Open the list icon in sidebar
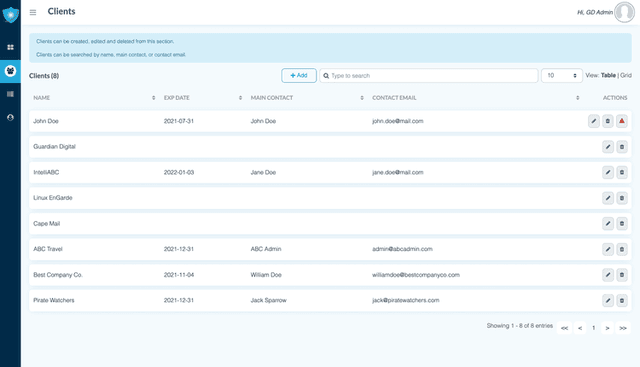The image size is (640, 367). pos(10,94)
